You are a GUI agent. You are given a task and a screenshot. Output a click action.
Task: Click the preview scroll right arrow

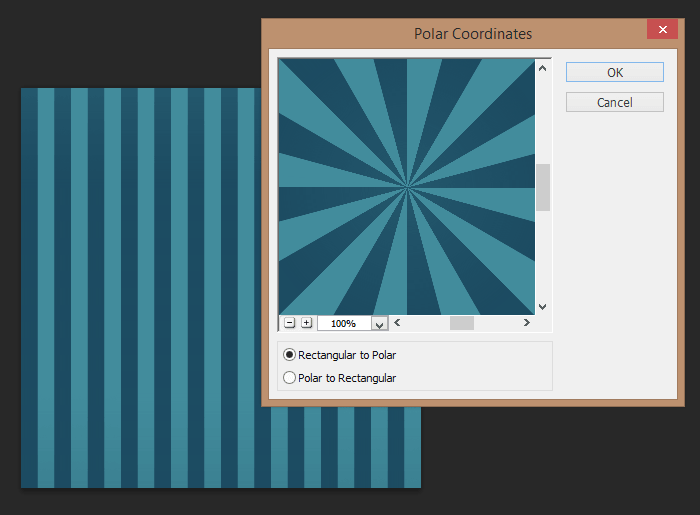coord(527,323)
